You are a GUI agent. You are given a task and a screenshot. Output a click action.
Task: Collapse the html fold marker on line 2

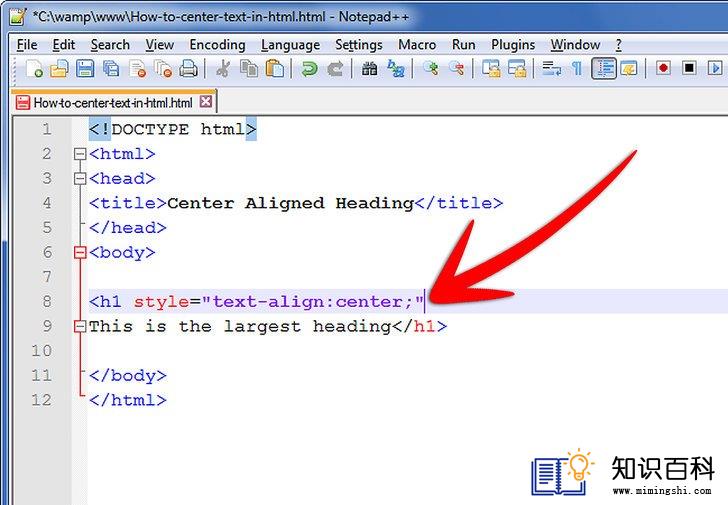[x=80, y=154]
